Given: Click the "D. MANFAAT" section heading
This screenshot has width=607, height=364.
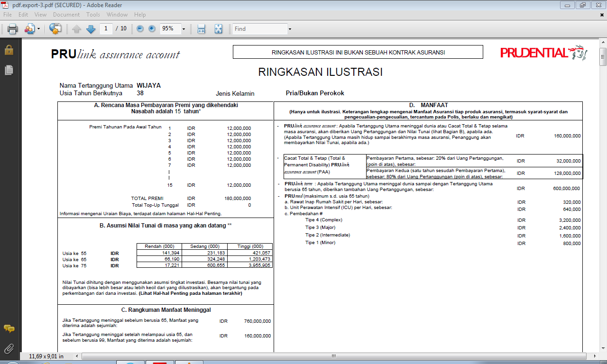Looking at the screenshot, I should click(x=428, y=105).
